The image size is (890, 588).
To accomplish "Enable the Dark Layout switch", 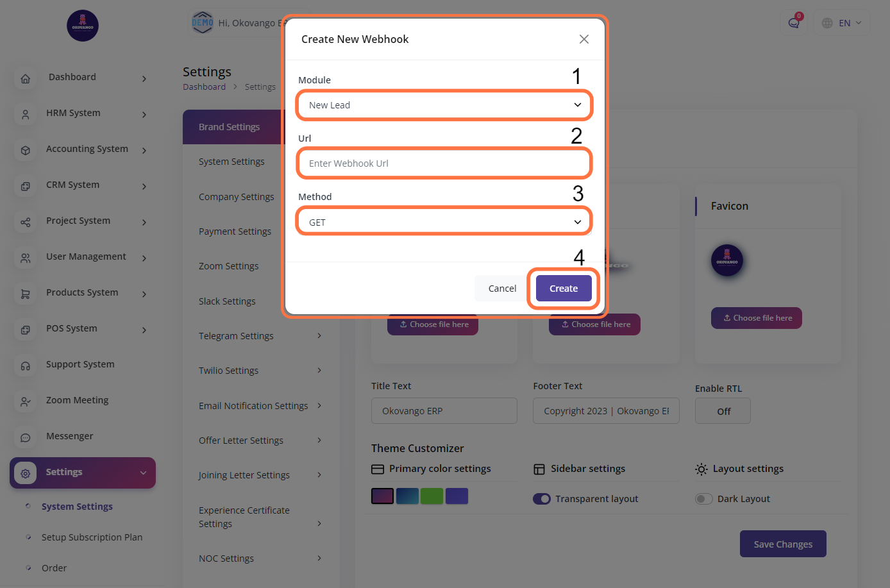I will point(704,499).
